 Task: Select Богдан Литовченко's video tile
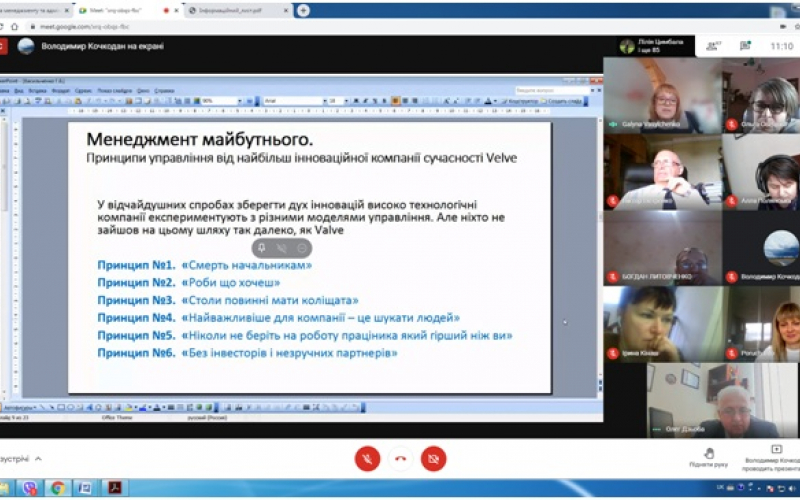663,247
